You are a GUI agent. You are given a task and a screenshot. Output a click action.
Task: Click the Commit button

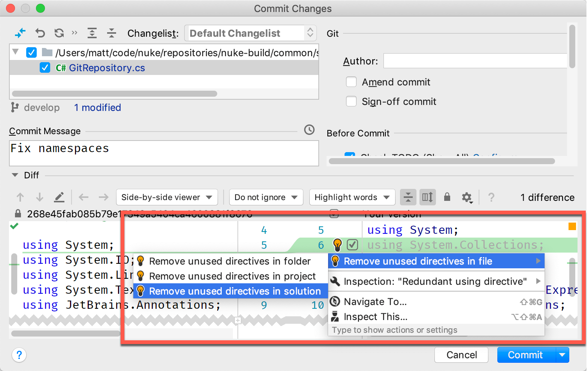point(525,355)
